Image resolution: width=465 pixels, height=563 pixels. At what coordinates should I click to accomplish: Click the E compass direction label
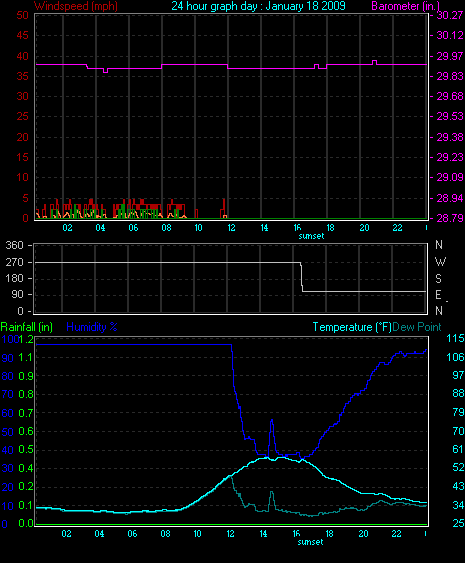[x=438, y=295]
